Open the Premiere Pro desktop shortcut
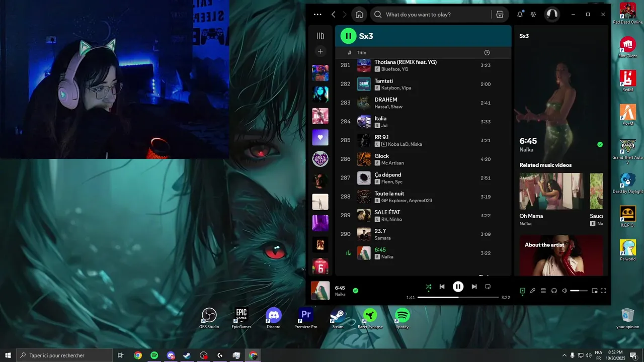644x362 pixels. point(306,318)
